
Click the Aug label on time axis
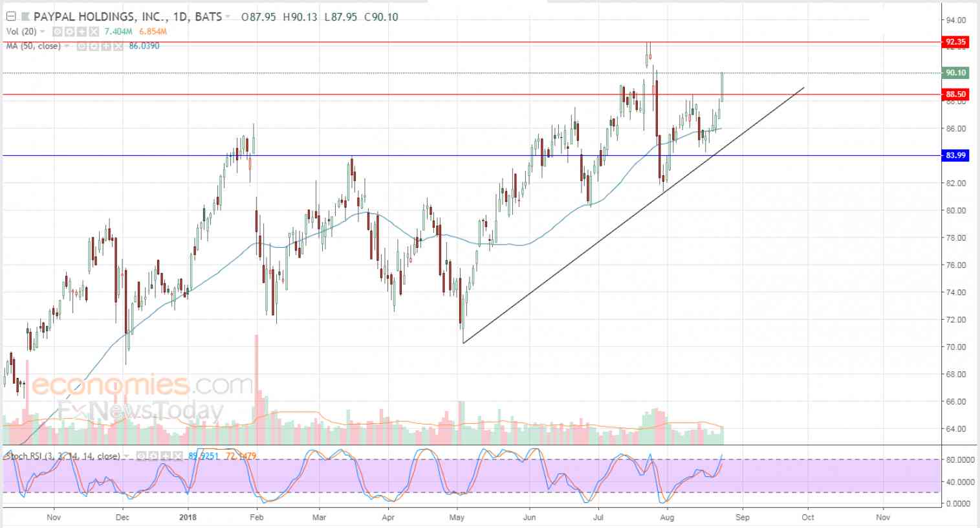[x=667, y=518]
